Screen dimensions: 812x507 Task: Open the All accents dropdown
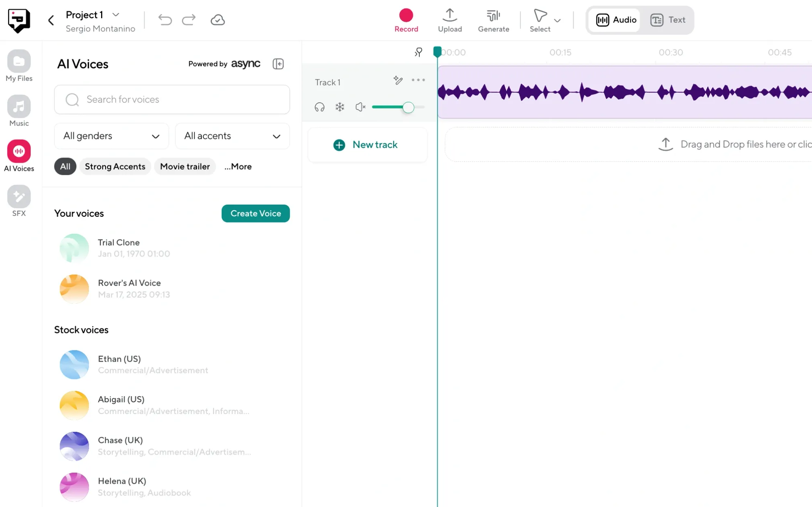click(x=232, y=136)
